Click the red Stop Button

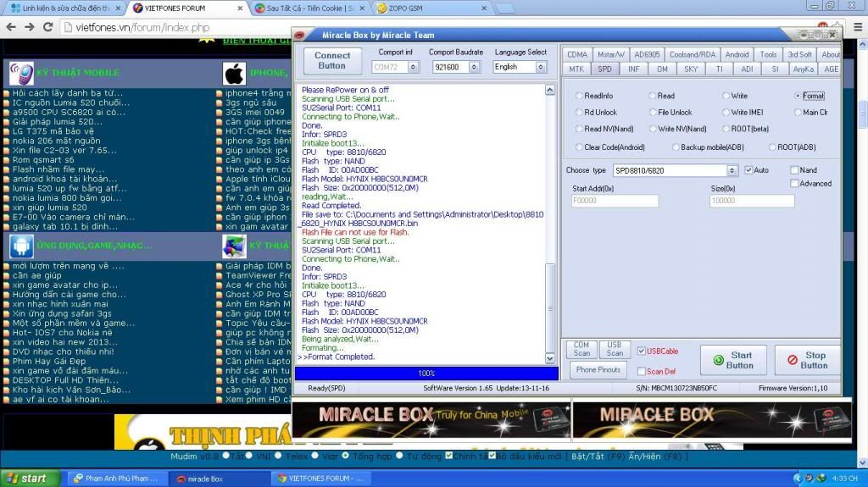[808, 360]
